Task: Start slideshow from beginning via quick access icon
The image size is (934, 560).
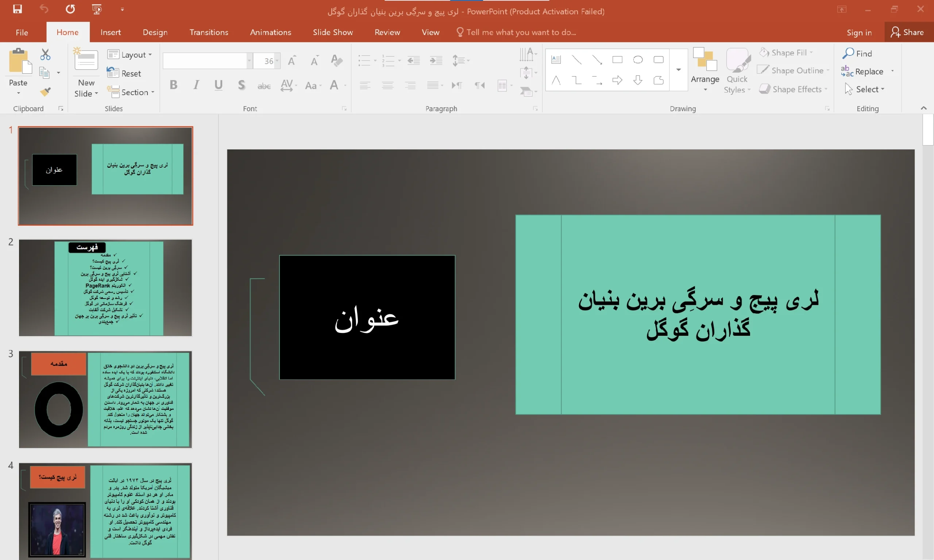Action: (x=97, y=9)
